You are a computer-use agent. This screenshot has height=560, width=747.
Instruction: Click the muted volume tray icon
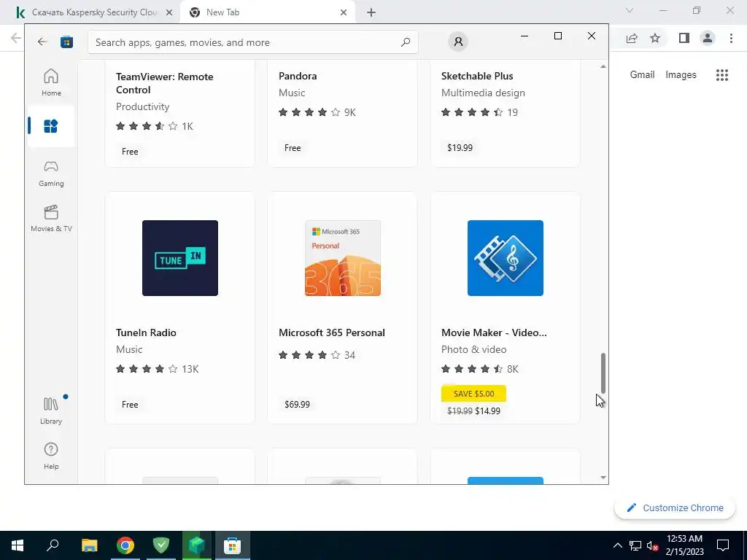(652, 545)
